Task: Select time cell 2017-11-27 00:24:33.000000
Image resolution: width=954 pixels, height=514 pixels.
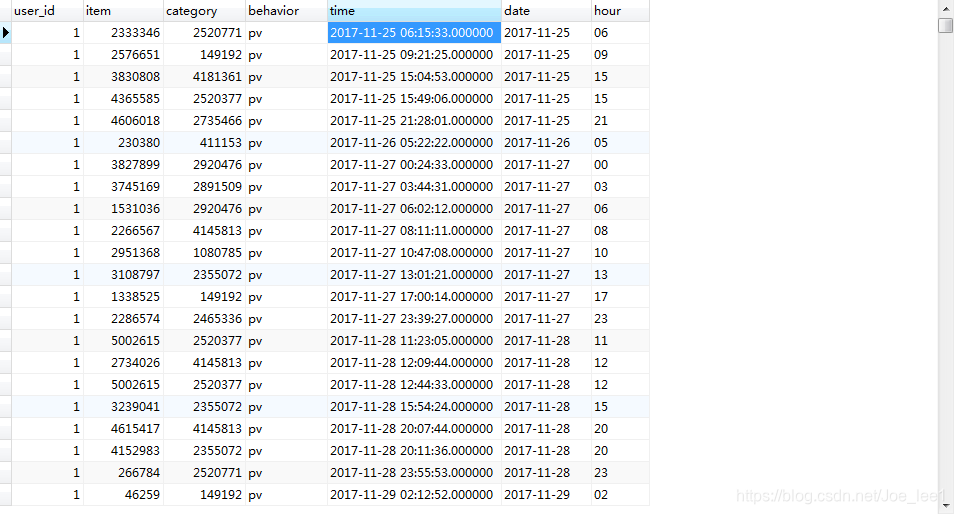Action: 414,165
